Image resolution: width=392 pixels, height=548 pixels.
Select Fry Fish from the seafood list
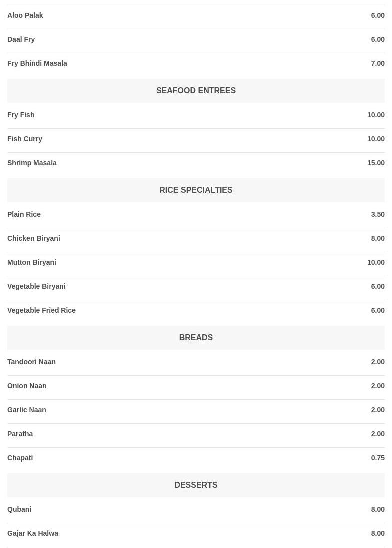click(21, 115)
